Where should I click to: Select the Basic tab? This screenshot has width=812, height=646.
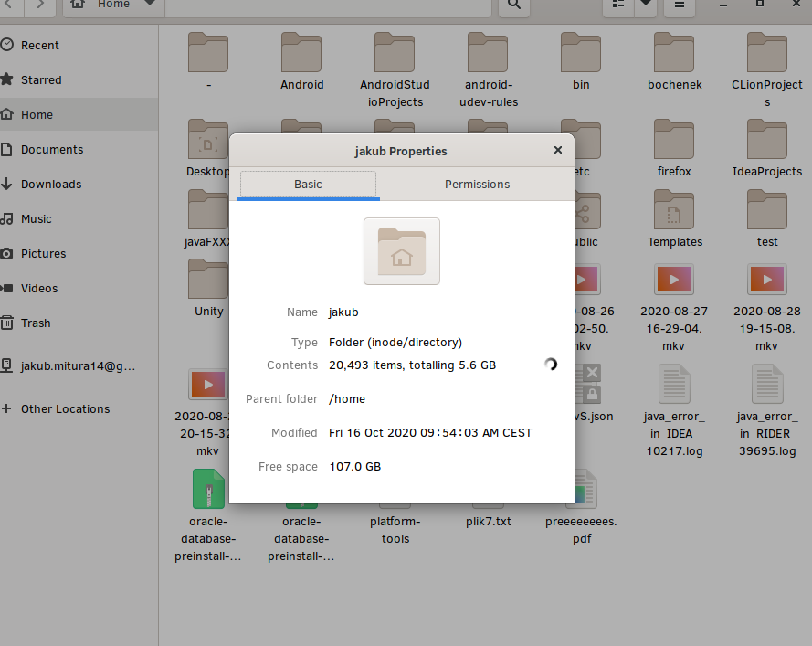308,185
